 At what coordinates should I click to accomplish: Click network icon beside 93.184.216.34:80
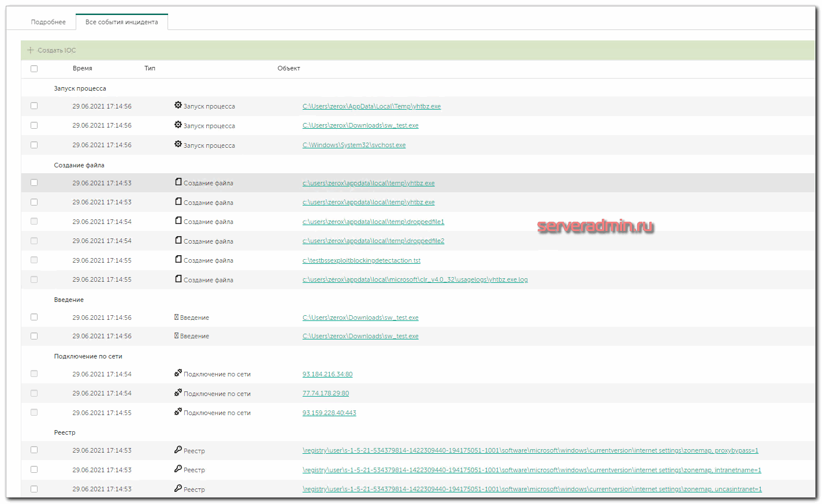(178, 374)
